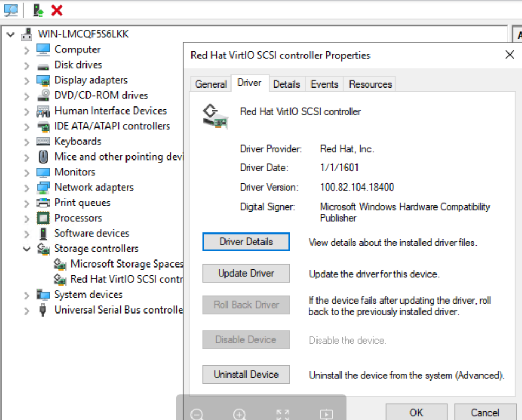Click the DVD/CD-ROM drives disc icon
Image resolution: width=522 pixels, height=420 pixels.
pos(43,96)
